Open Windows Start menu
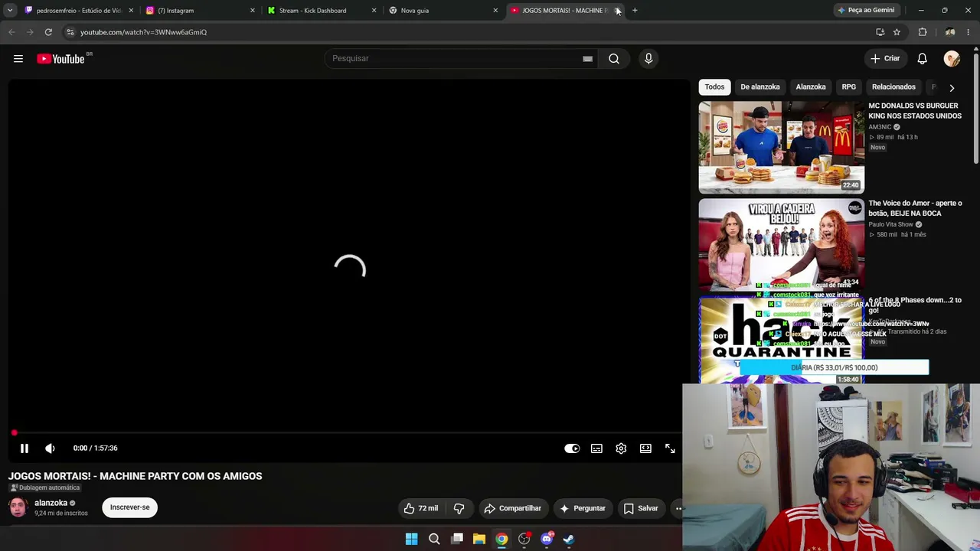The height and width of the screenshot is (551, 980). pos(411,539)
